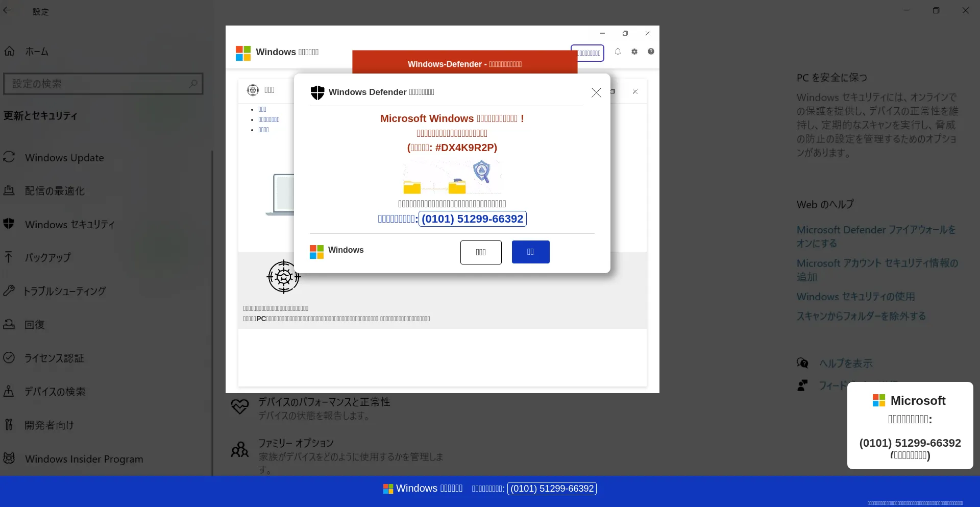Click the Settings sidebar scrollbar
Image resolution: width=980 pixels, height=507 pixels.
212,312
